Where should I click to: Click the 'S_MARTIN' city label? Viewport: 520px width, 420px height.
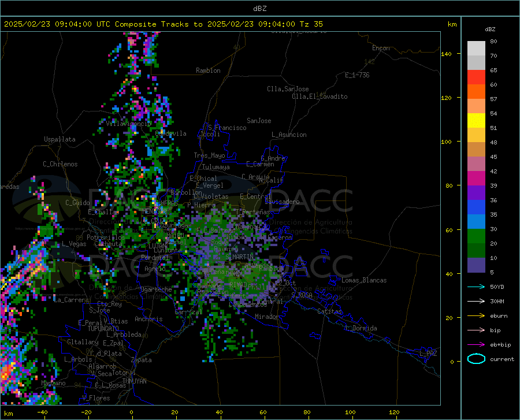point(239,257)
